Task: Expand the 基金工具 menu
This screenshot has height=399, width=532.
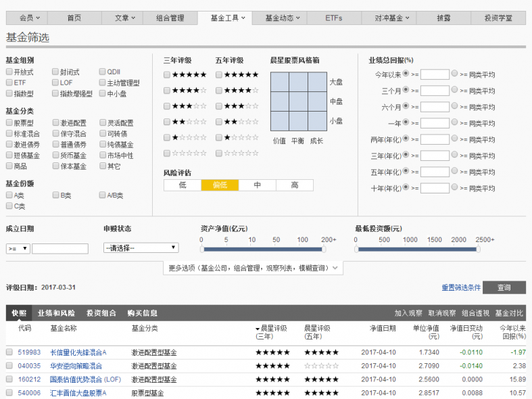Action: pyautogui.click(x=225, y=18)
